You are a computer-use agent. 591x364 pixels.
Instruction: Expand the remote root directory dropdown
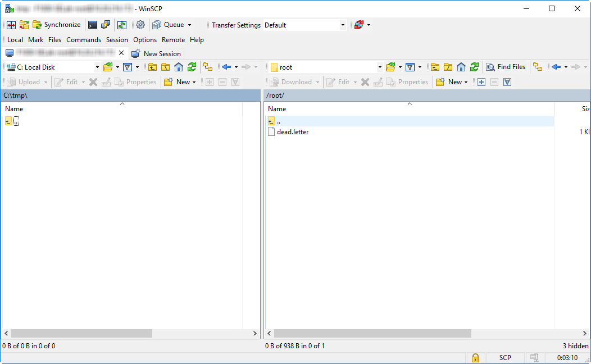point(379,67)
